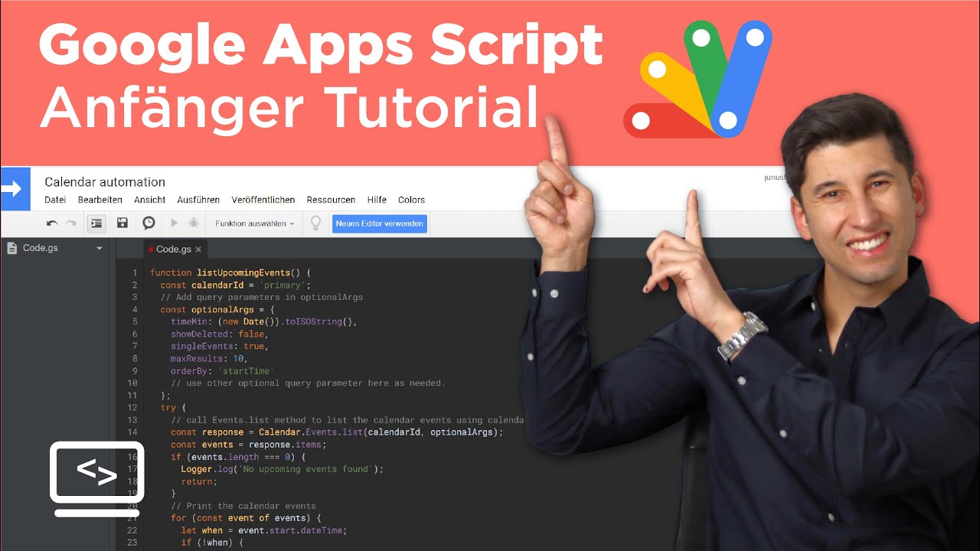
Task: Select Code.gs in the file sidebar
Action: 41,248
